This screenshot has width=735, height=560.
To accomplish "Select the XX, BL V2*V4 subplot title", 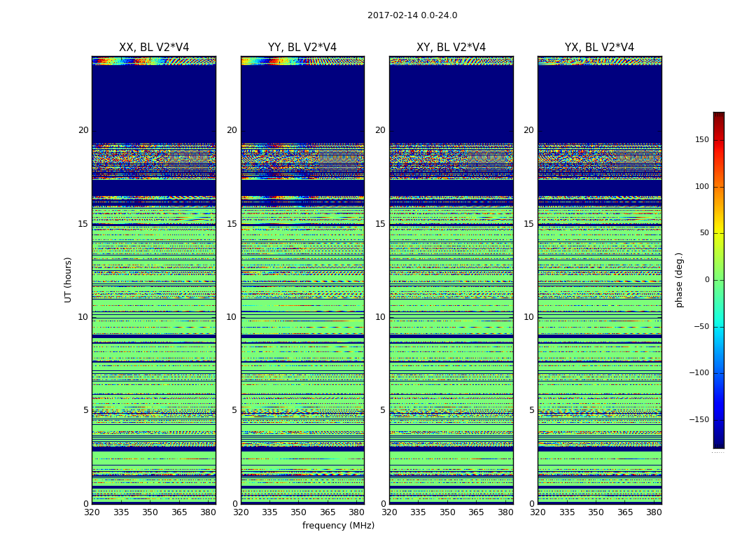I will (x=154, y=48).
